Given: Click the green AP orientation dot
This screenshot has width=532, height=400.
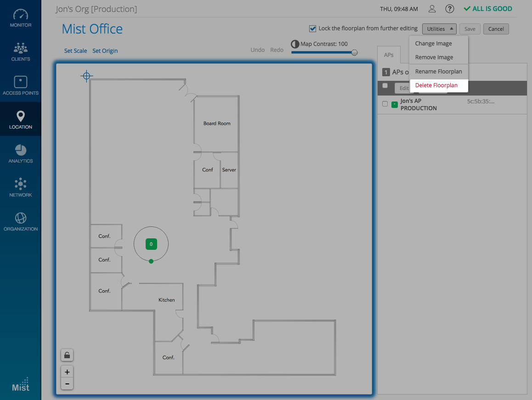Looking at the screenshot, I should [x=151, y=261].
